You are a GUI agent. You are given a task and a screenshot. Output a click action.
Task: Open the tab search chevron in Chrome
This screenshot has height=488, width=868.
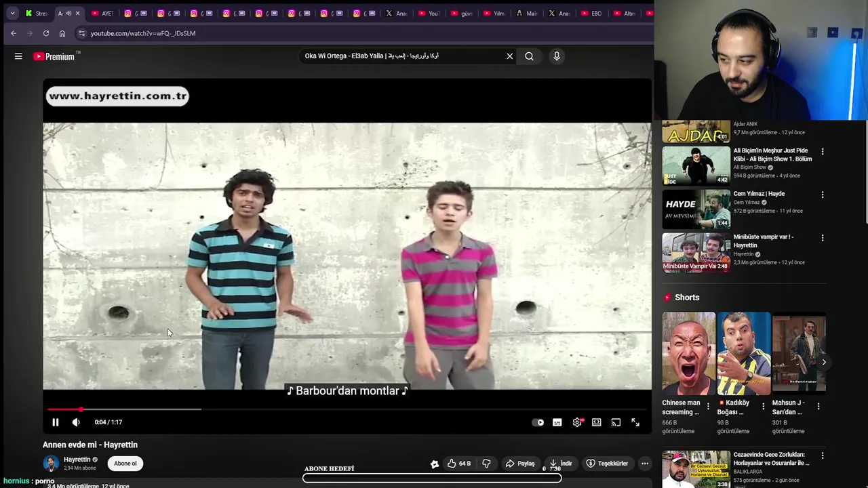(x=12, y=13)
